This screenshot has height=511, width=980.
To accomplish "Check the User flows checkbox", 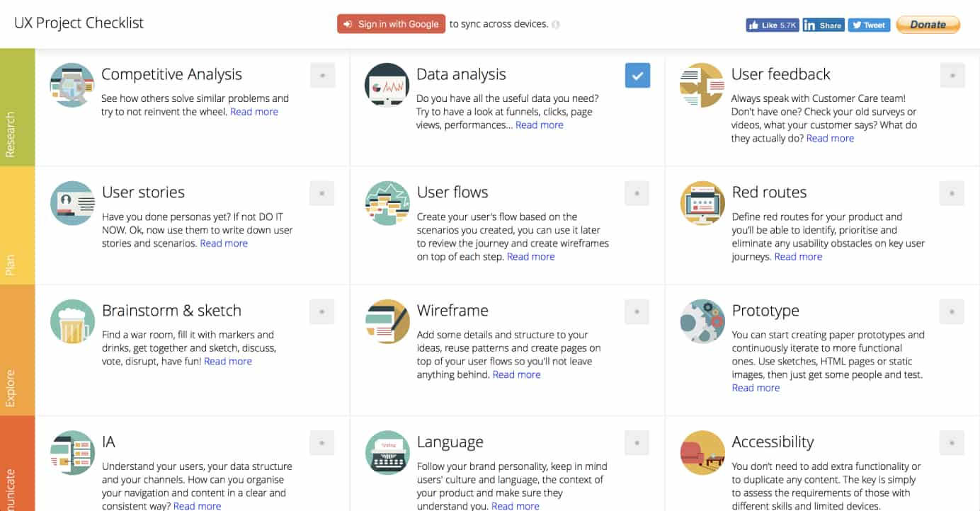I will tap(637, 193).
